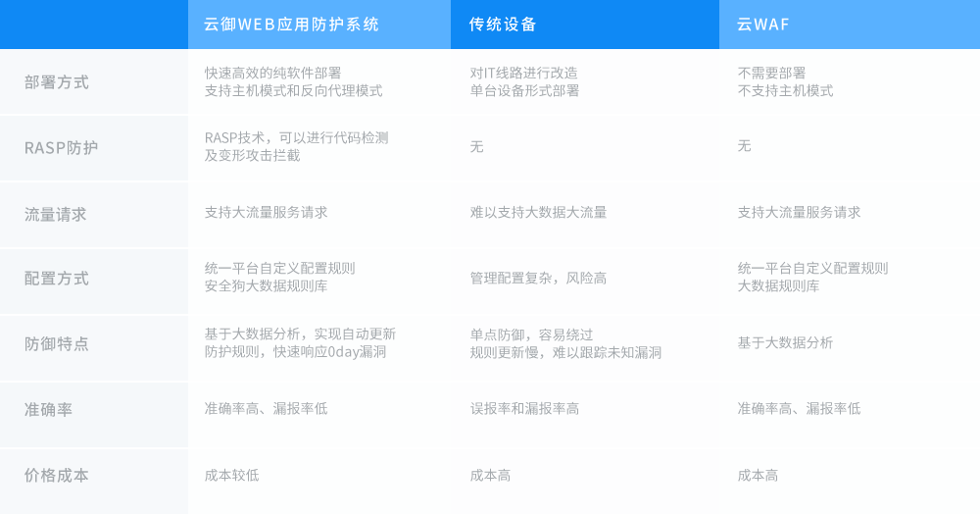Viewport: 980px width, 514px height.
Task: Select text 基于大数据分析，实现自动更新
Action: [x=300, y=334]
